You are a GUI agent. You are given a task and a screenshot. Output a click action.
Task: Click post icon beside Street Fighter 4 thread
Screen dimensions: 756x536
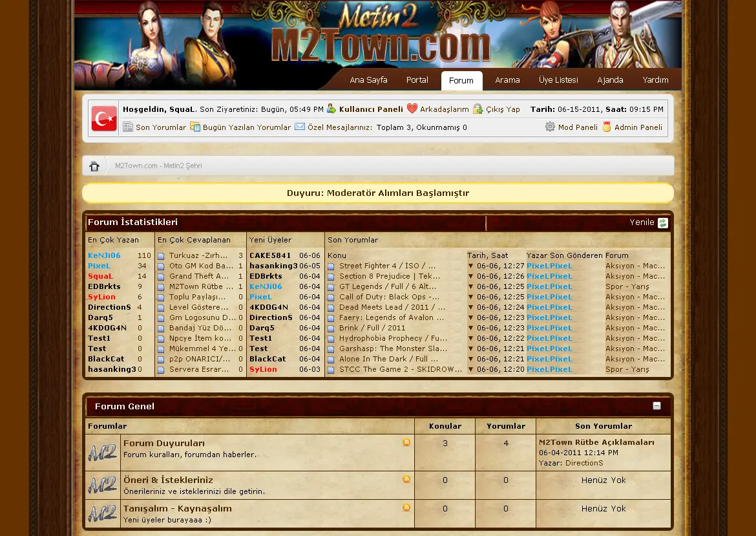331,266
